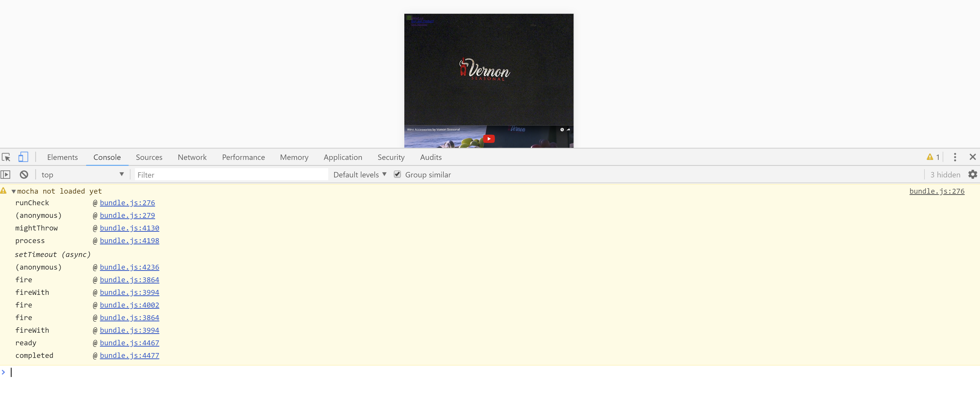Image resolution: width=980 pixels, height=395 pixels.
Task: Open bundle.js:4002 link
Action: (129, 305)
